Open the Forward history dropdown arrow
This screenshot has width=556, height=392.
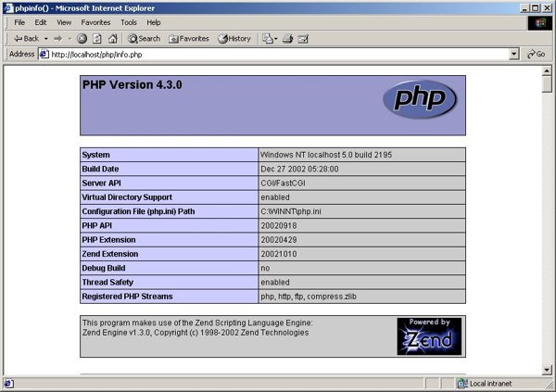tap(69, 39)
